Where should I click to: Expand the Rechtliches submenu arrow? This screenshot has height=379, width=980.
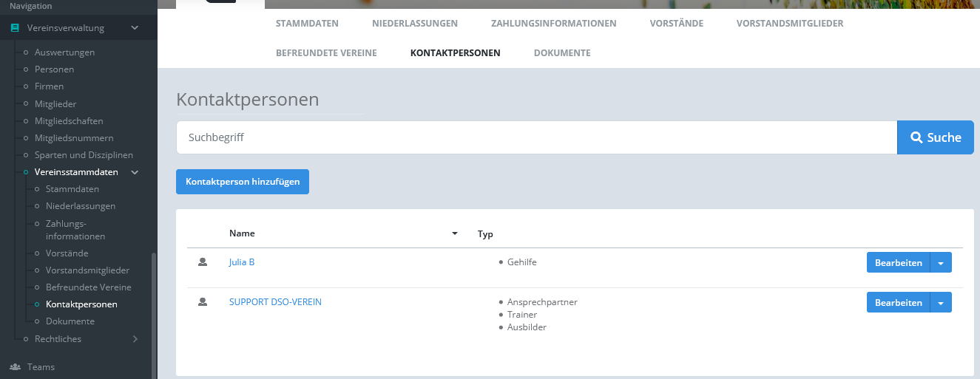pyautogui.click(x=135, y=339)
